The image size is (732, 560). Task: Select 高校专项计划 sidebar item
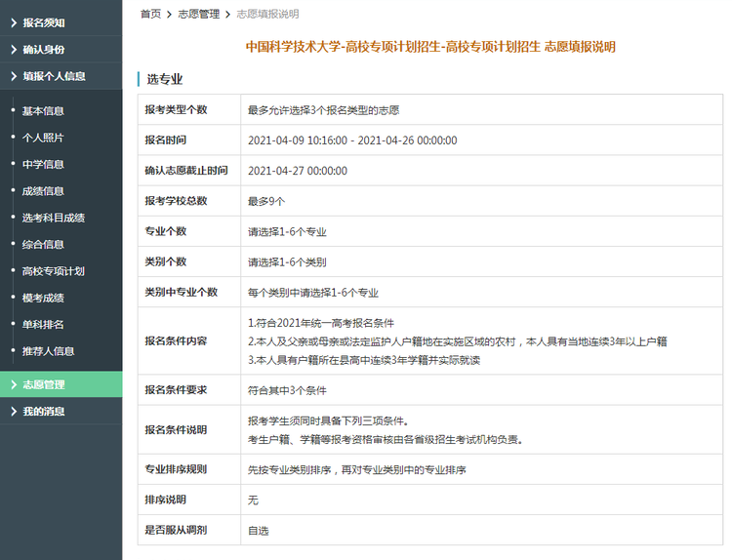[54, 271]
